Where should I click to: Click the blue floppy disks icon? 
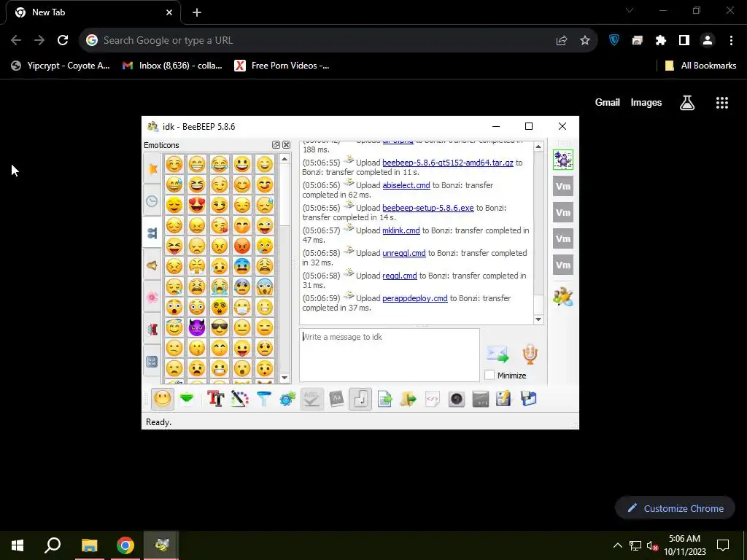coord(528,399)
